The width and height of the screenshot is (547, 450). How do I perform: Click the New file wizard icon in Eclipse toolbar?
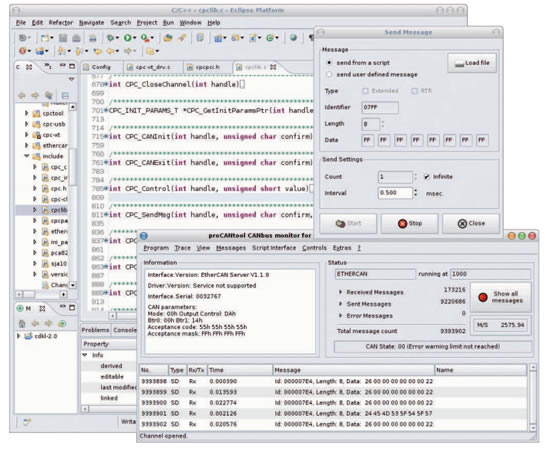[x=45, y=38]
